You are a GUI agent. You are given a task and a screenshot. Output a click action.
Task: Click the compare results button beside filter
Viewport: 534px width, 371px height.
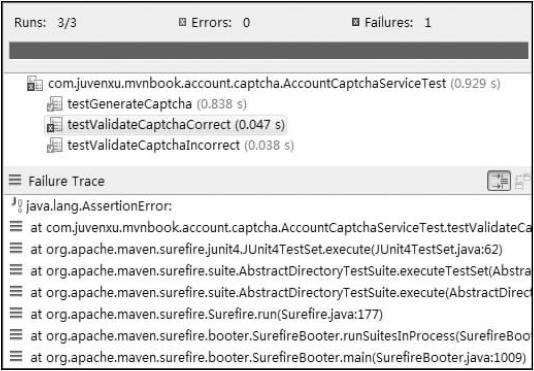tap(523, 181)
